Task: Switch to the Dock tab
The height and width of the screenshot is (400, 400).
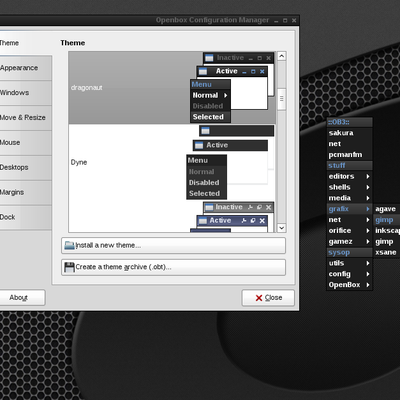Action: (x=25, y=217)
